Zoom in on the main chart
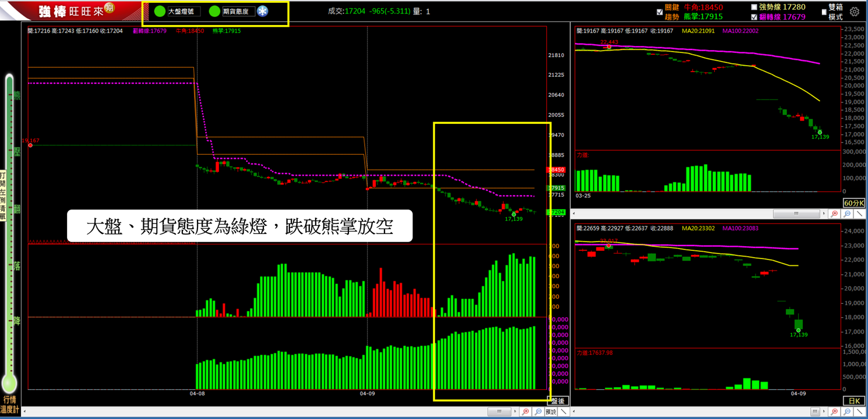This screenshot has width=868, height=419. (x=525, y=411)
